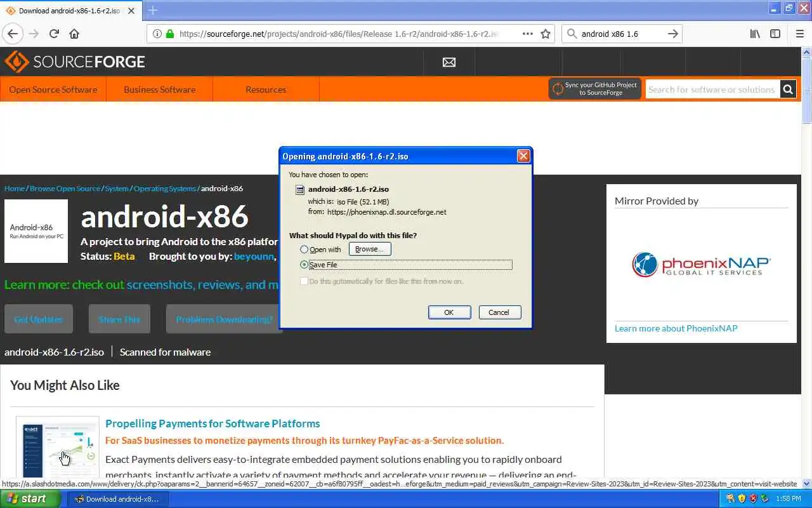Image resolution: width=812 pixels, height=508 pixels.
Task: Click the Problems Downloading button
Action: pyautogui.click(x=223, y=319)
